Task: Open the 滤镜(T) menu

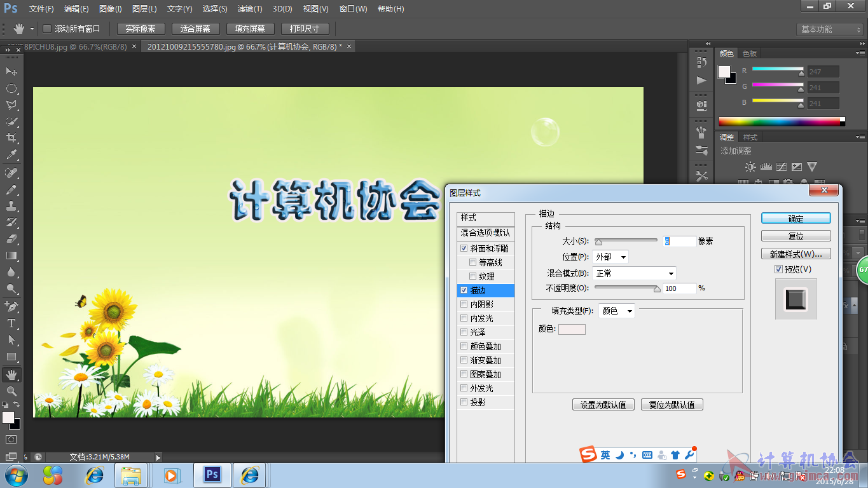Action: [x=250, y=9]
